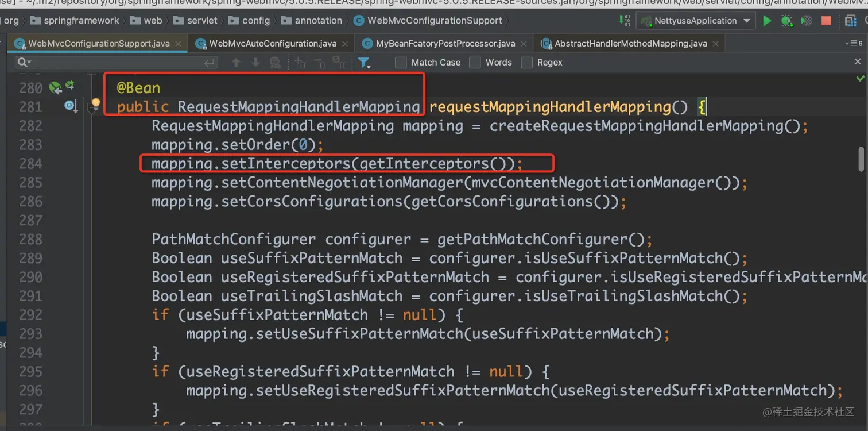Click getInterceptors() call text
This screenshot has height=431, width=868.
pyautogui.click(x=433, y=164)
